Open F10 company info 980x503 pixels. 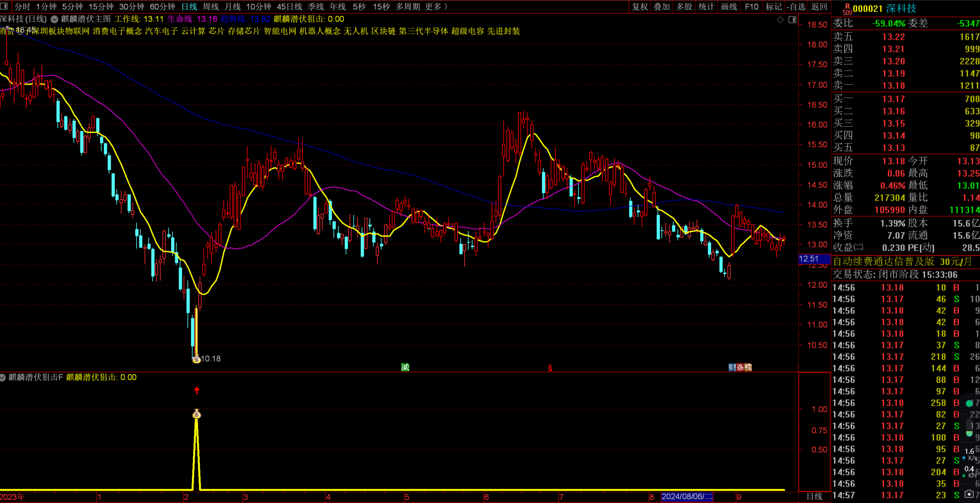point(752,7)
